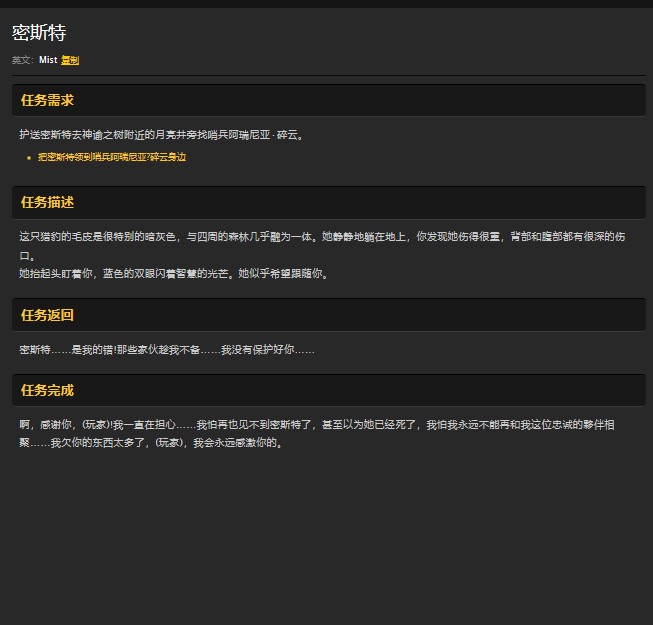The image size is (653, 625).
Task: Select the 任务完成 section header
Action: coord(47,390)
